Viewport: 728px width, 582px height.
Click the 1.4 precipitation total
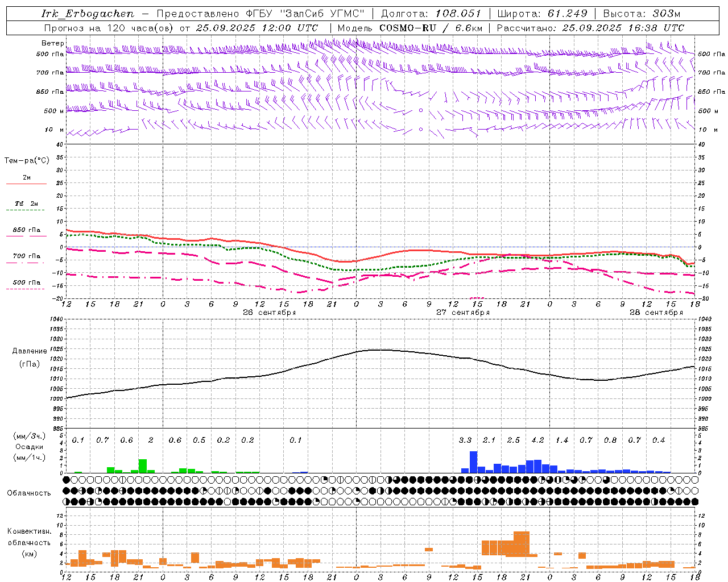pyautogui.click(x=562, y=440)
